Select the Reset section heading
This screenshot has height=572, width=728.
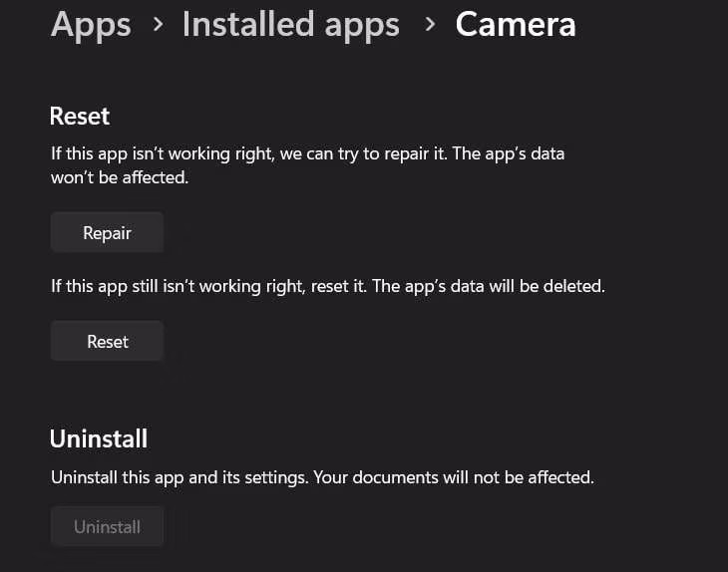click(80, 116)
